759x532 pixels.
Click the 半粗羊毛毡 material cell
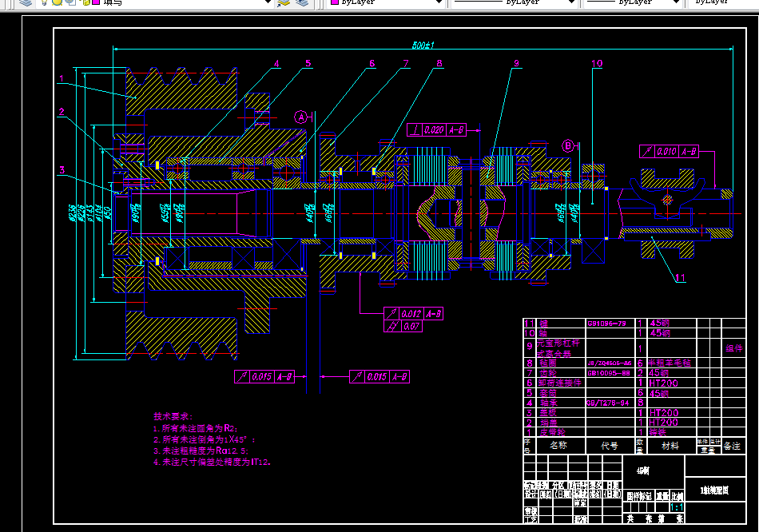(670, 363)
